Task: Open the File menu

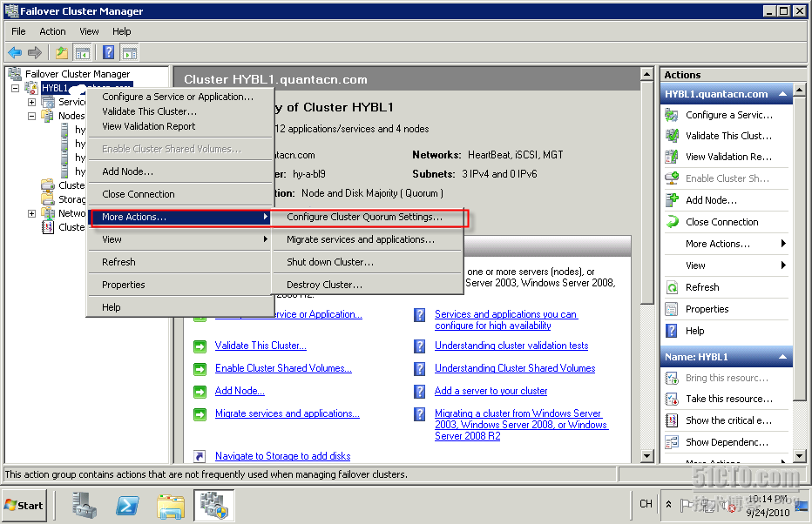Action: point(18,31)
